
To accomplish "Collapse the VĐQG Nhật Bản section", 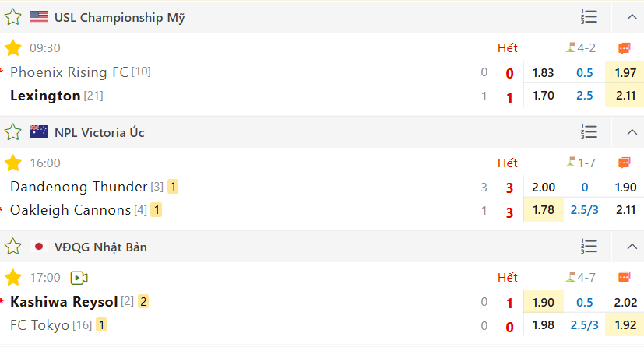I will point(630,247).
